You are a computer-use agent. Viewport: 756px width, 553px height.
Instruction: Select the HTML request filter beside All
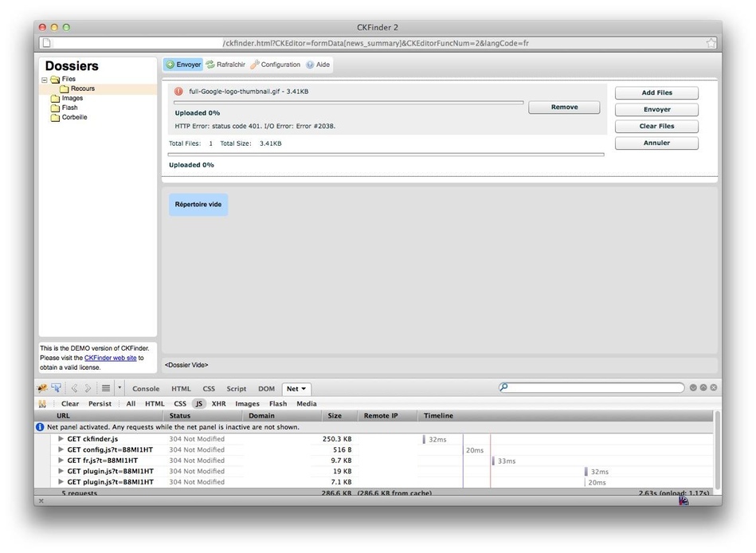click(155, 403)
